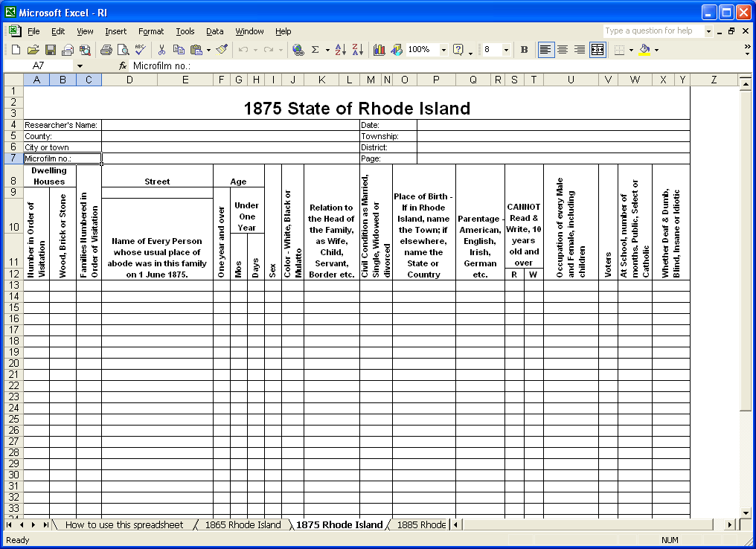Click the Fill Color paint bucket
This screenshot has height=549, width=756.
tap(644, 50)
